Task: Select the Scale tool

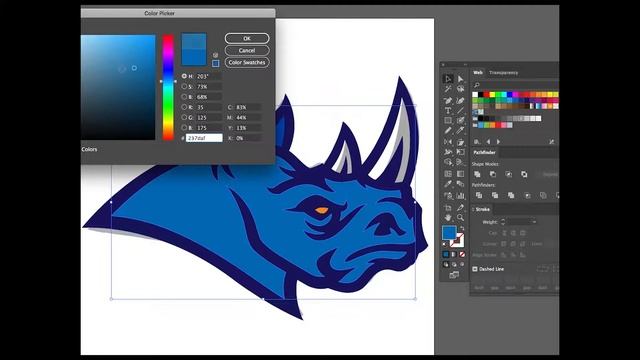Action: pyautogui.click(x=460, y=142)
